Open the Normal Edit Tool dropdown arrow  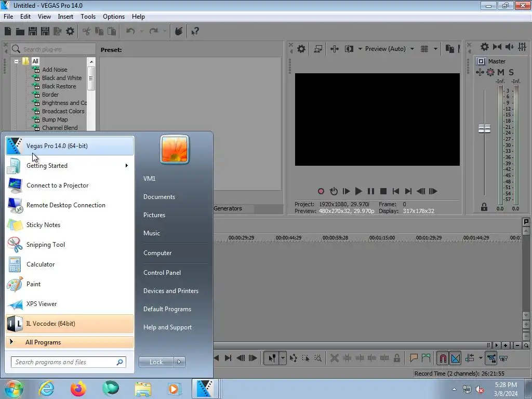[x=283, y=358]
